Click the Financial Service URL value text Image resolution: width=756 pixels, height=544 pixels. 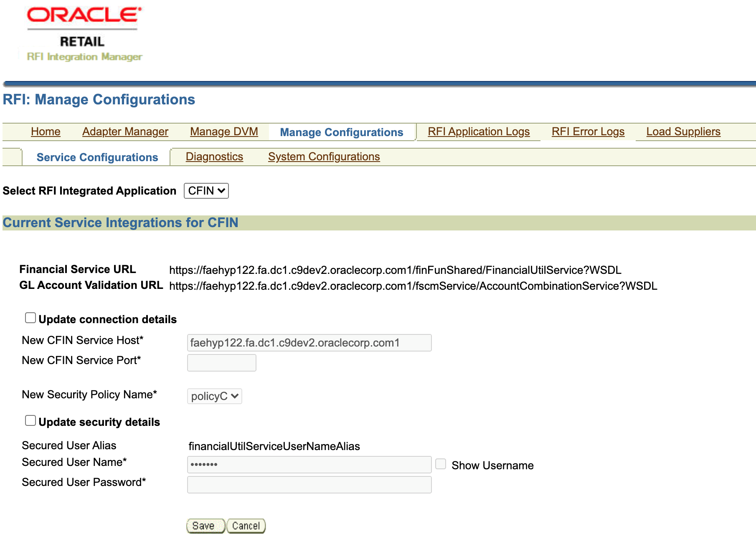[x=395, y=270]
